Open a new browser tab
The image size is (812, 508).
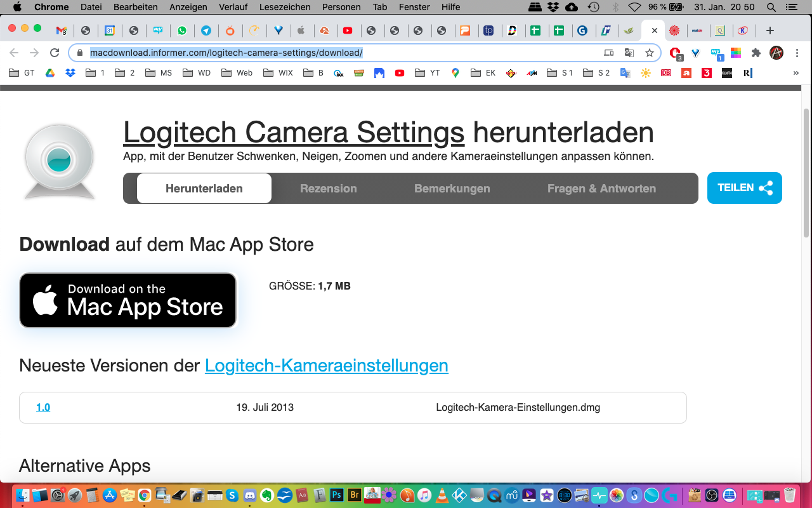769,30
